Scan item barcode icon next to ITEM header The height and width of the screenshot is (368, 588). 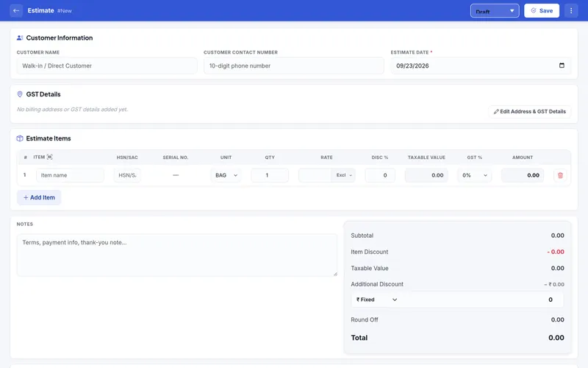click(49, 157)
